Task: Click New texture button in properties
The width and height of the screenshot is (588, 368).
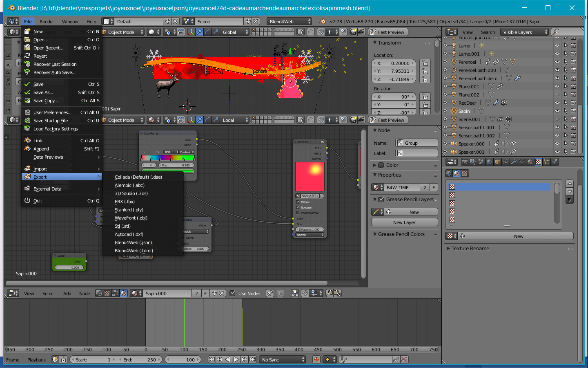Action: coord(516,236)
